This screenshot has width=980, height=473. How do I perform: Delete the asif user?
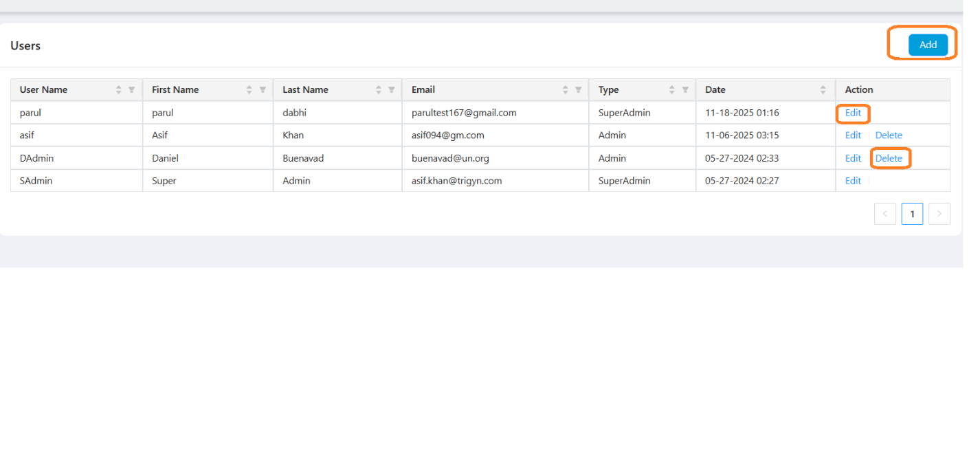889,135
